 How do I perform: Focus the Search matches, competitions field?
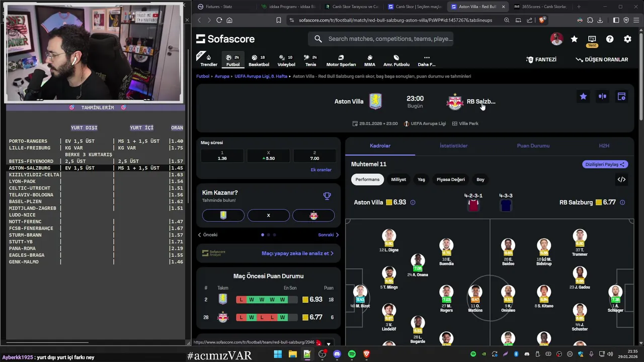tap(381, 39)
